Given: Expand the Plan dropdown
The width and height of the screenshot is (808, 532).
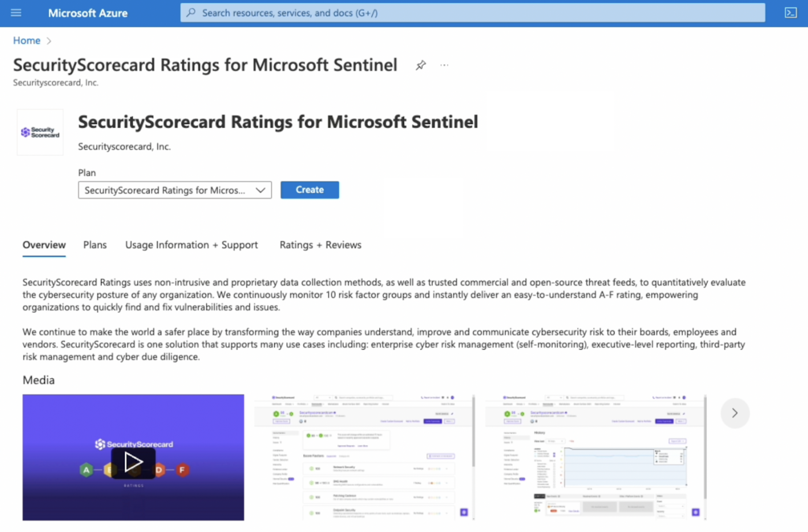Looking at the screenshot, I should (175, 190).
